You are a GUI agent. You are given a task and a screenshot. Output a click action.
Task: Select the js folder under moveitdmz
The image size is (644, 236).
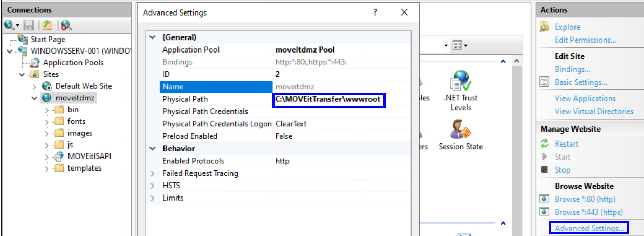(70, 145)
